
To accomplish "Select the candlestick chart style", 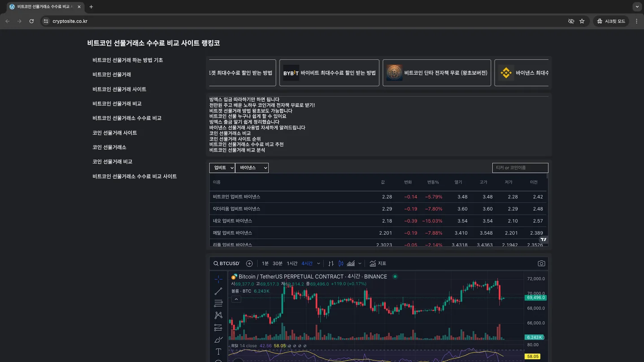I will [x=341, y=263].
